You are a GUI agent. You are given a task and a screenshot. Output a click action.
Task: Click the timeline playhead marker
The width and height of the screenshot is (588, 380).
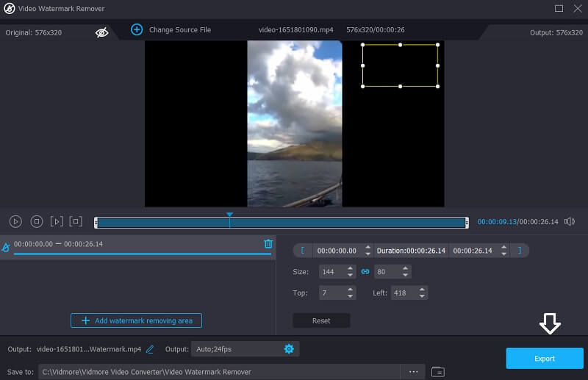click(229, 215)
